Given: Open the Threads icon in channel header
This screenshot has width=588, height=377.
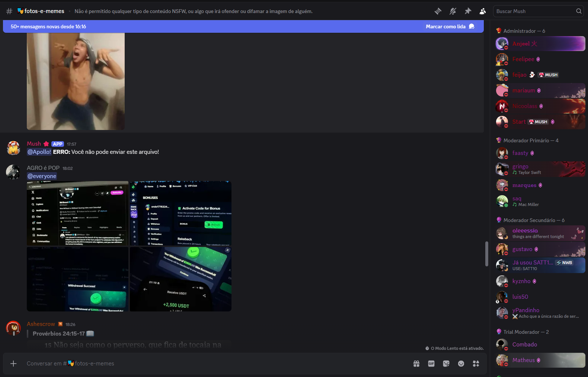Looking at the screenshot, I should point(438,11).
